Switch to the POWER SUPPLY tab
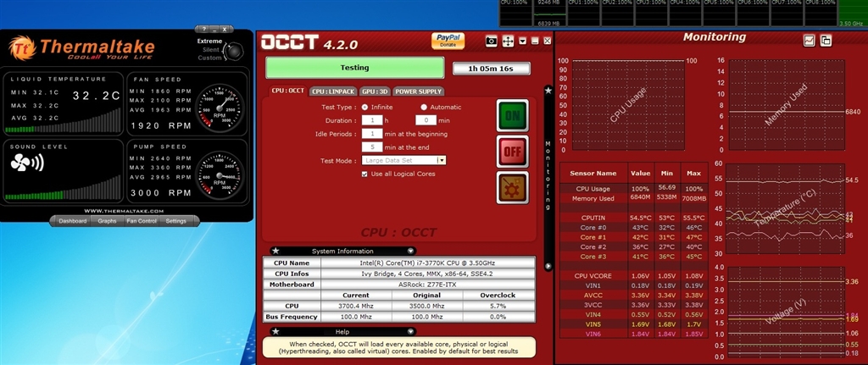868x365 pixels. point(419,91)
